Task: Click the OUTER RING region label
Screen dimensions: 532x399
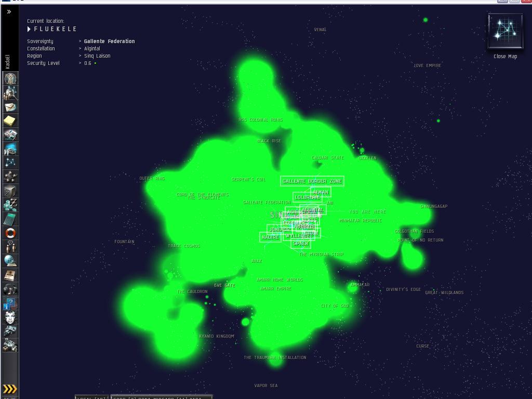Action: coord(152,178)
